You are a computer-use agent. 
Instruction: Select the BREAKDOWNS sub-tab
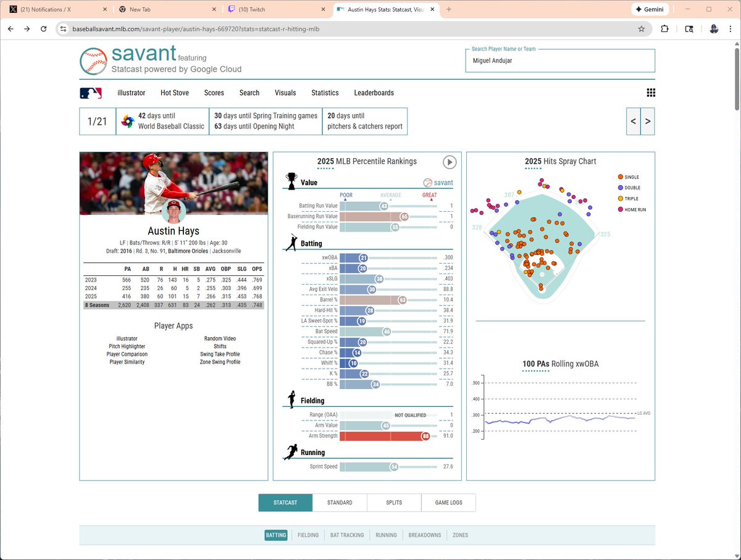pos(425,535)
